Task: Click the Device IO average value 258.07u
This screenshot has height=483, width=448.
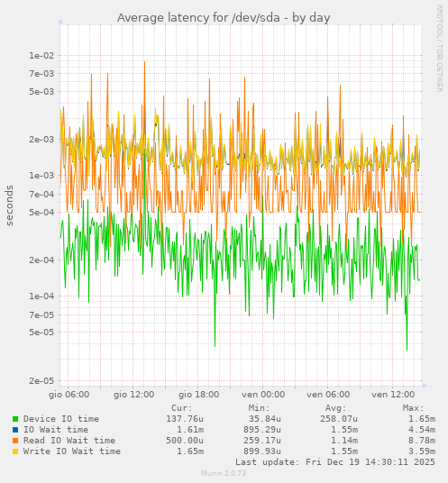Action: click(x=339, y=419)
